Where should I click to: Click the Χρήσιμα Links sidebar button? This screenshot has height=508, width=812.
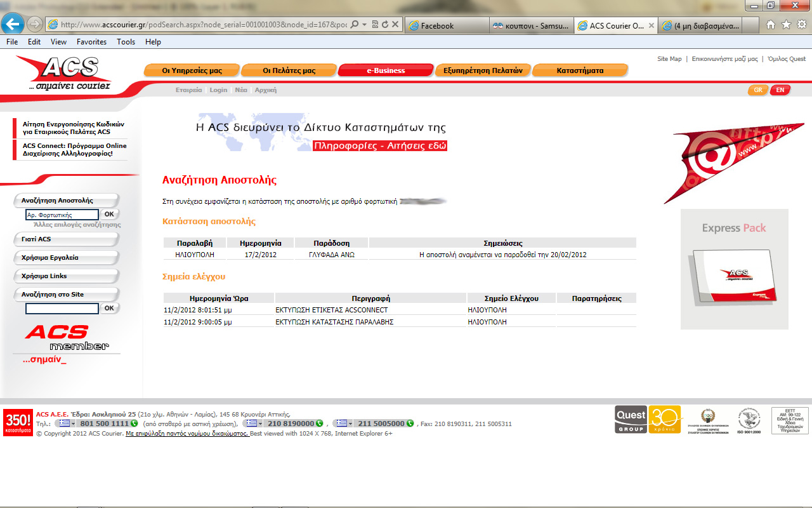click(66, 276)
